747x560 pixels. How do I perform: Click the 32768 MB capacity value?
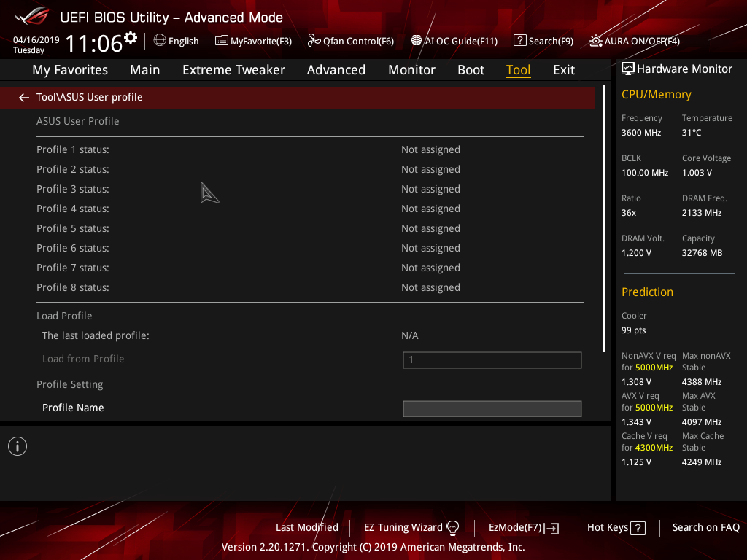pyautogui.click(x=703, y=253)
